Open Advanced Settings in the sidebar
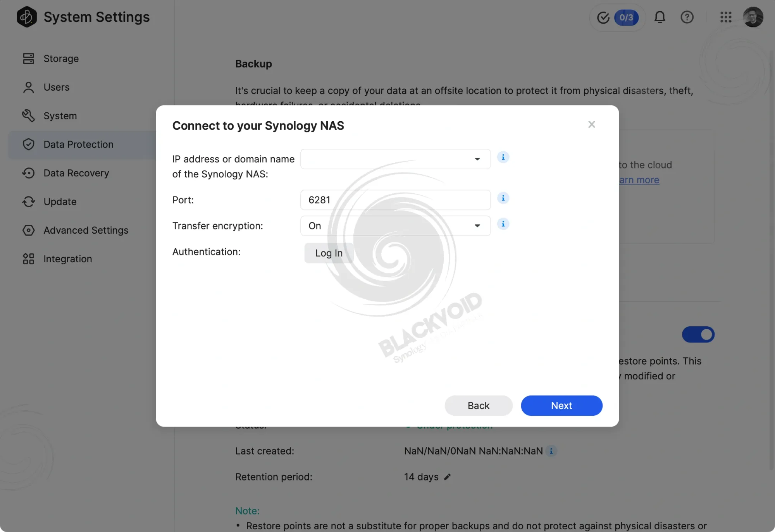This screenshot has width=775, height=532. point(86,230)
